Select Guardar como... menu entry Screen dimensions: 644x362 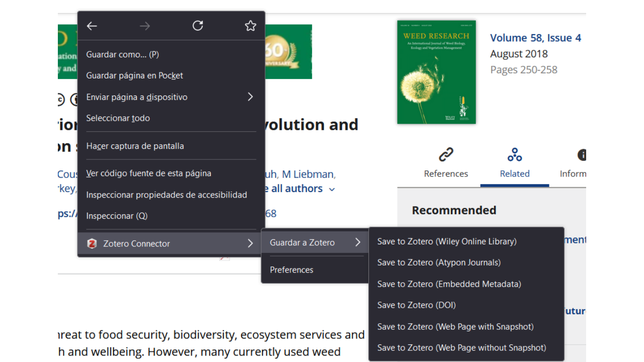tap(122, 54)
